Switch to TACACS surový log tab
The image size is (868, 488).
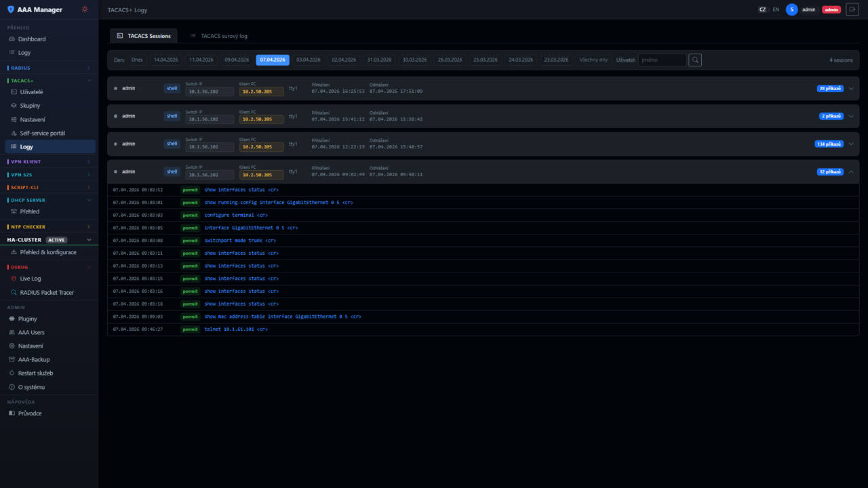(218, 36)
